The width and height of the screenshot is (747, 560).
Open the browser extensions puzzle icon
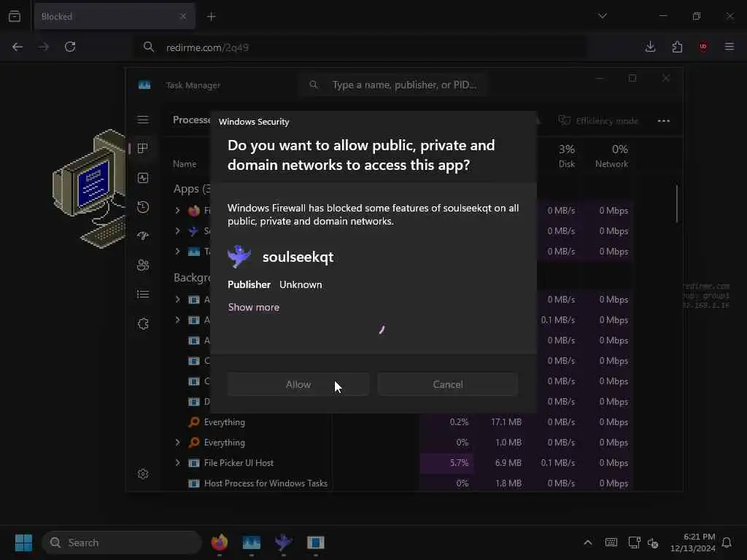click(677, 47)
